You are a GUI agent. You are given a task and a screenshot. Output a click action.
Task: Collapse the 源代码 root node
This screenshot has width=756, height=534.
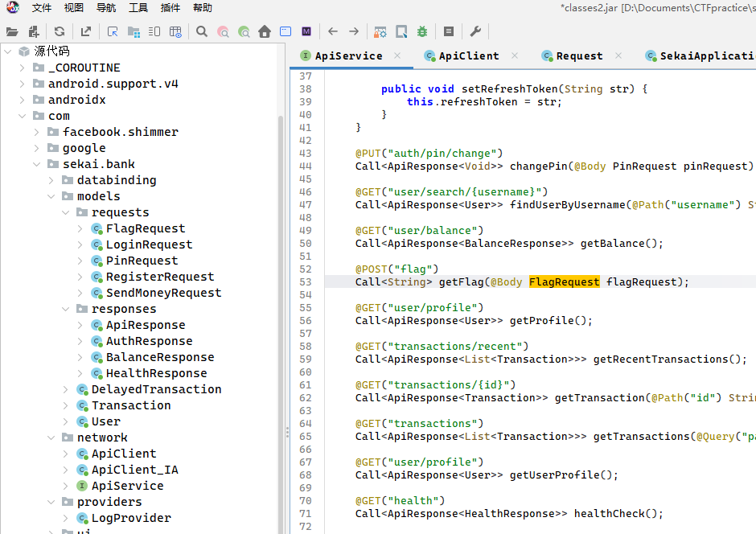[x=8, y=51]
